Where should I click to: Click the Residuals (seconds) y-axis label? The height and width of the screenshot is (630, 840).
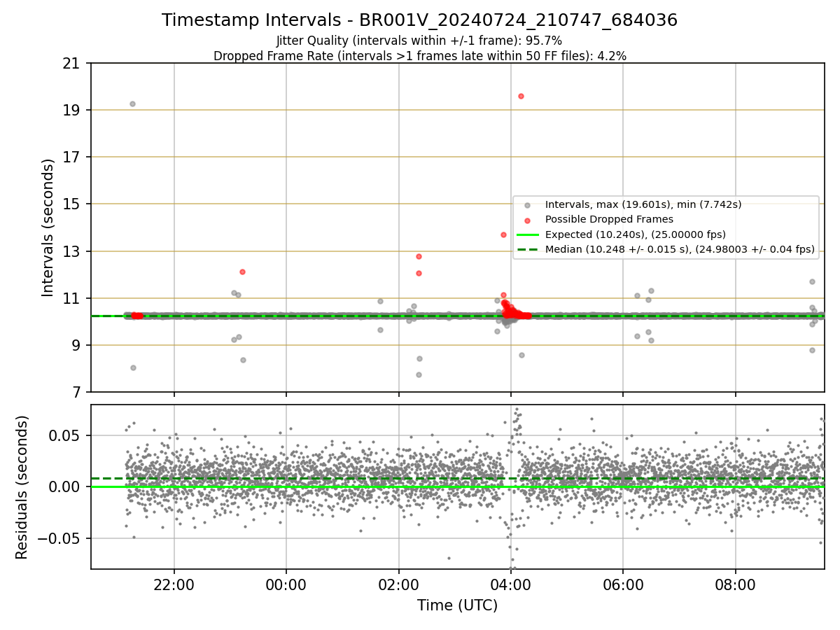[22, 487]
